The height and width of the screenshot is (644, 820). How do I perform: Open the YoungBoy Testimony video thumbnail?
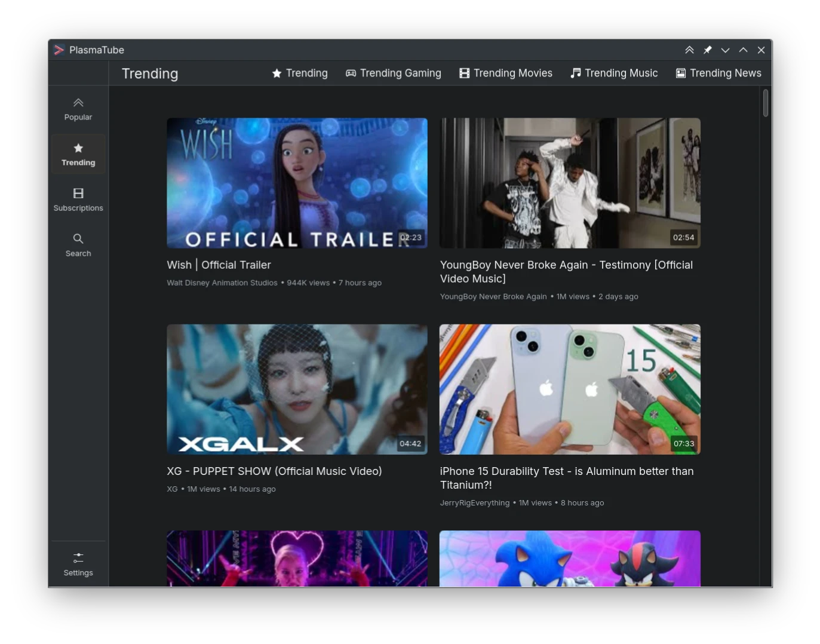tap(570, 183)
